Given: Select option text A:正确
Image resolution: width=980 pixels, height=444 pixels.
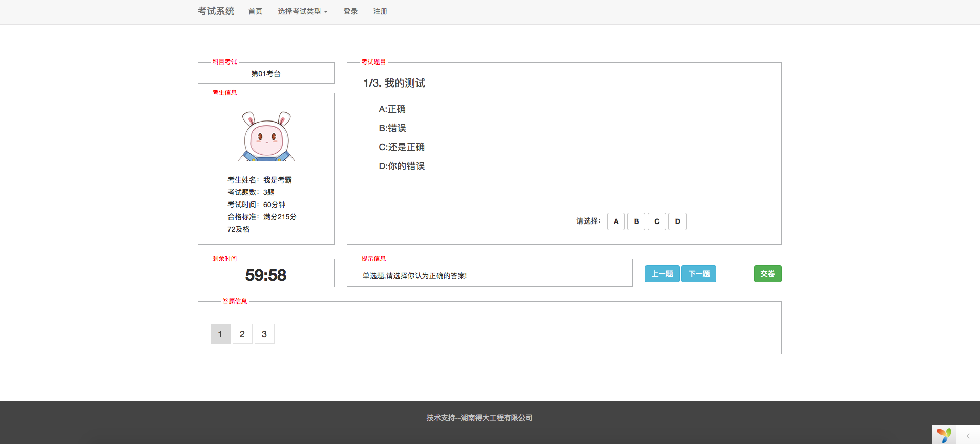Looking at the screenshot, I should click(x=392, y=109).
